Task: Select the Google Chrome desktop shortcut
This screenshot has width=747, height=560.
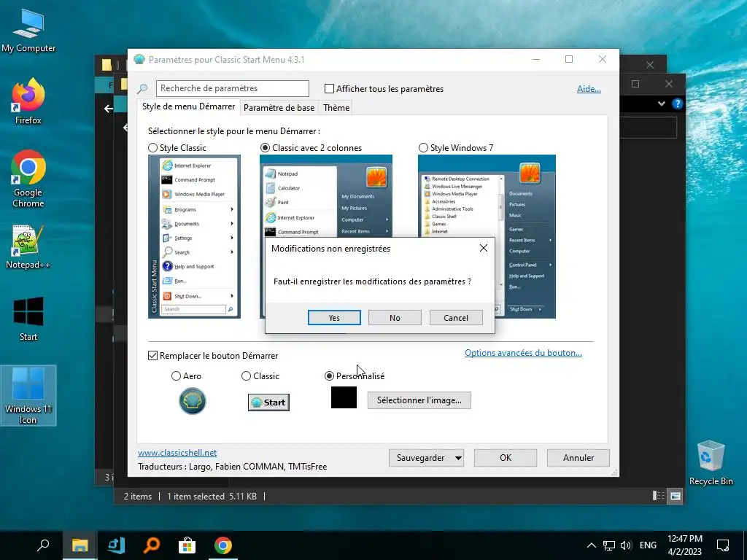Action: [28, 179]
